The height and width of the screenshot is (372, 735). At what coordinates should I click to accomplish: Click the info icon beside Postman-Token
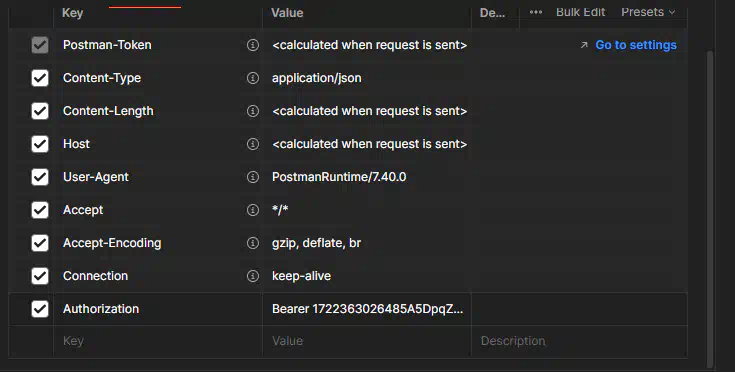tap(253, 45)
